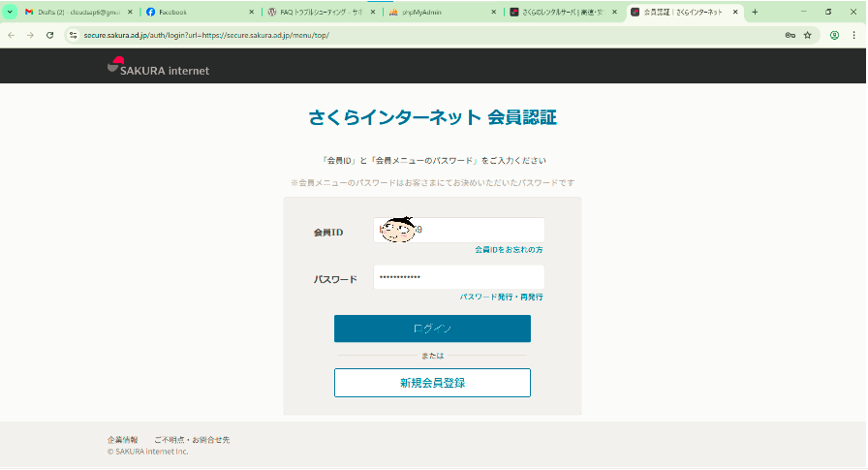Click the browser back arrow
The width and height of the screenshot is (868, 470).
click(x=12, y=35)
